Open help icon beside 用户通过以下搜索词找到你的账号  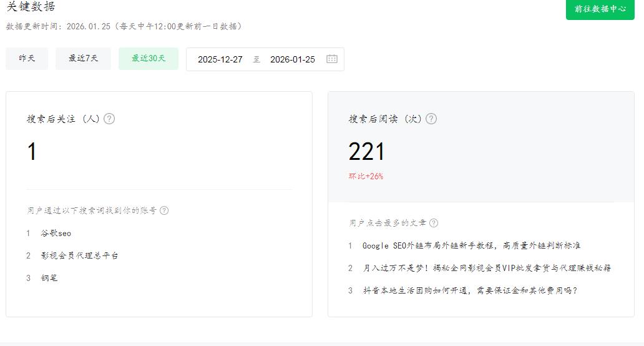tap(164, 210)
